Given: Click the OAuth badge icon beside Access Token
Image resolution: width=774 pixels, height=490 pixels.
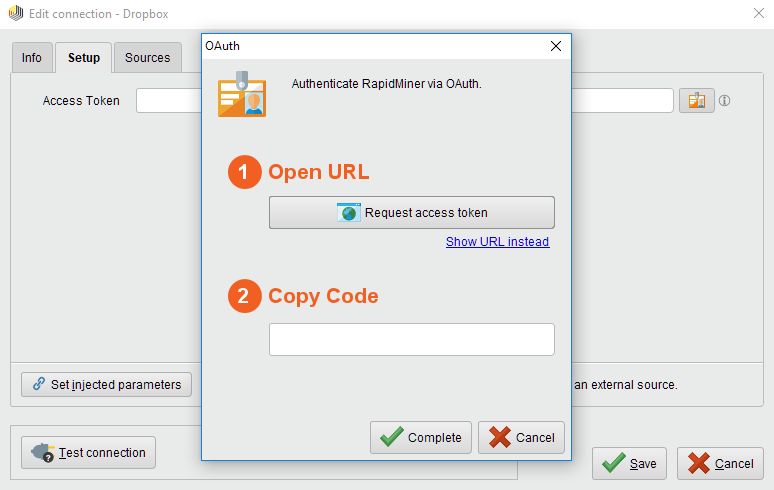Looking at the screenshot, I should pos(696,101).
